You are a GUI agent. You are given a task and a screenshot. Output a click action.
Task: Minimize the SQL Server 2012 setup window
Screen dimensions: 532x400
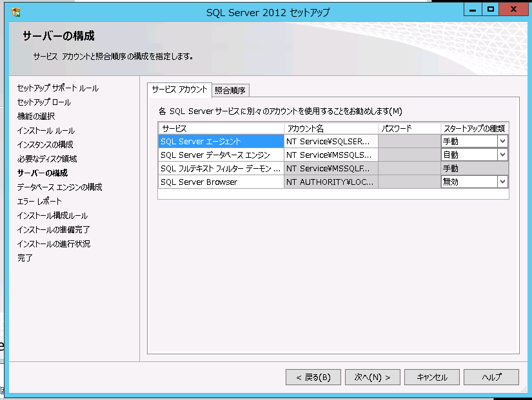click(x=473, y=10)
